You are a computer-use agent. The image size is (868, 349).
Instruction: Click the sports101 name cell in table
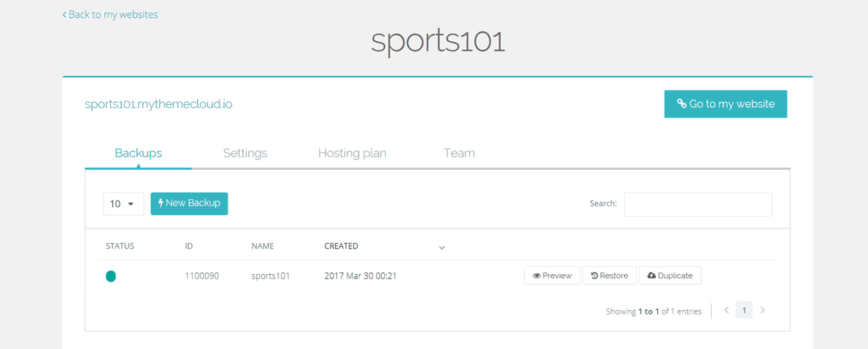point(271,276)
